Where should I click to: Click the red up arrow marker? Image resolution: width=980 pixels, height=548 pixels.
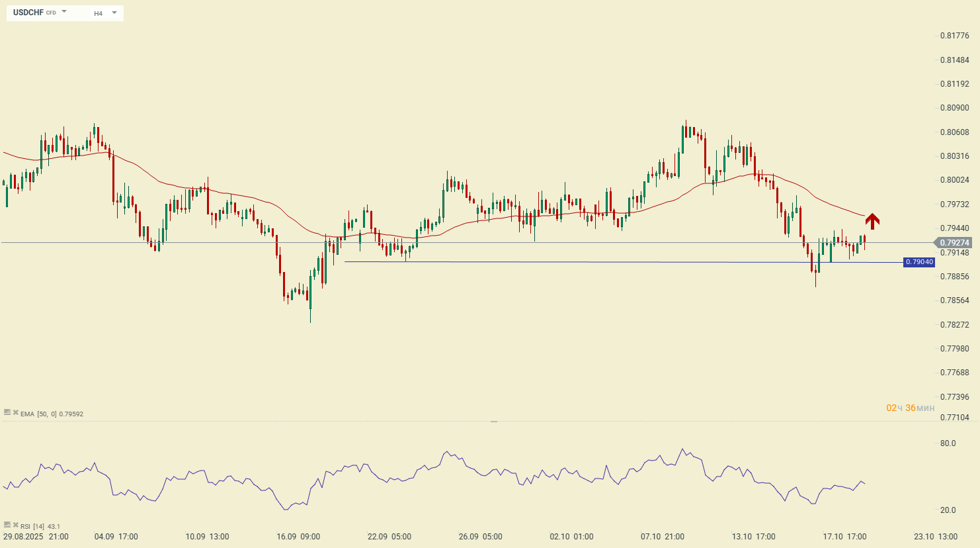pyautogui.click(x=872, y=221)
